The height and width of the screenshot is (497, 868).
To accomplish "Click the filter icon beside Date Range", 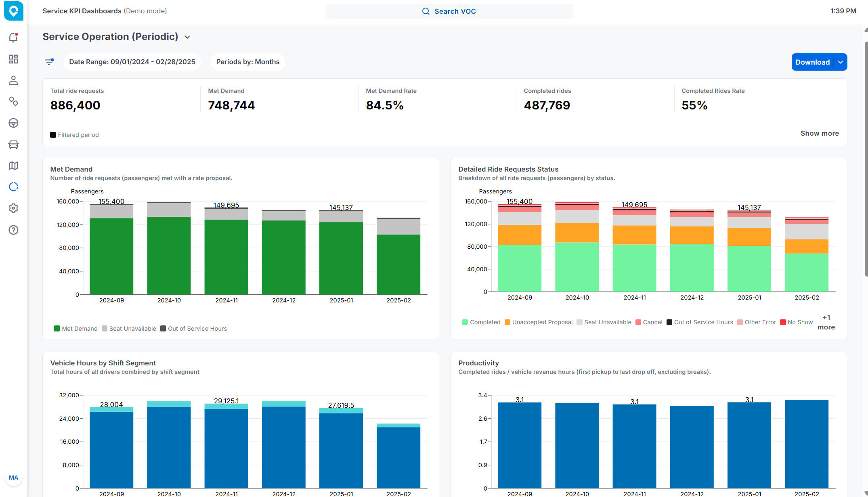I will coord(49,62).
